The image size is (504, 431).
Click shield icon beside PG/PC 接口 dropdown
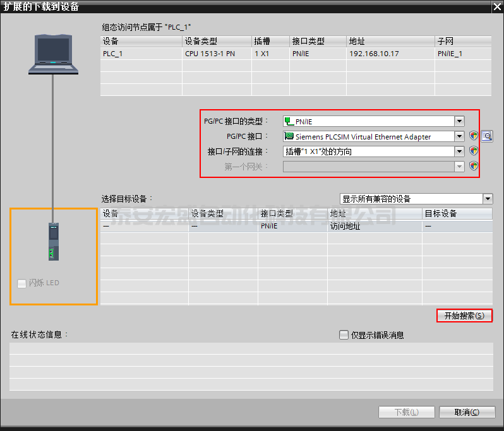474,136
